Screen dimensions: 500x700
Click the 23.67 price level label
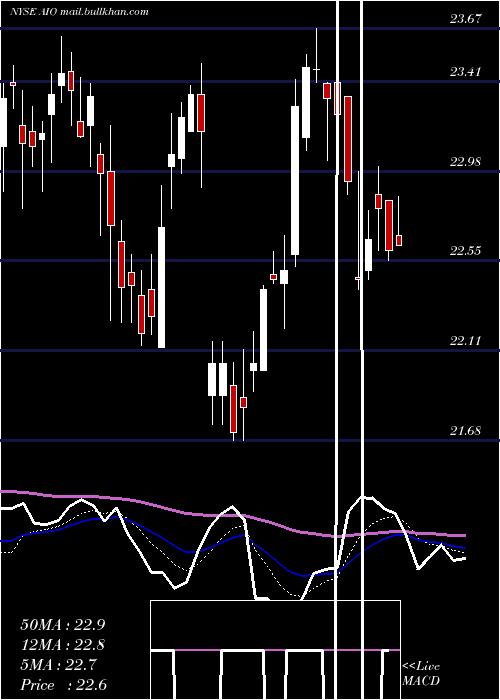(x=466, y=19)
